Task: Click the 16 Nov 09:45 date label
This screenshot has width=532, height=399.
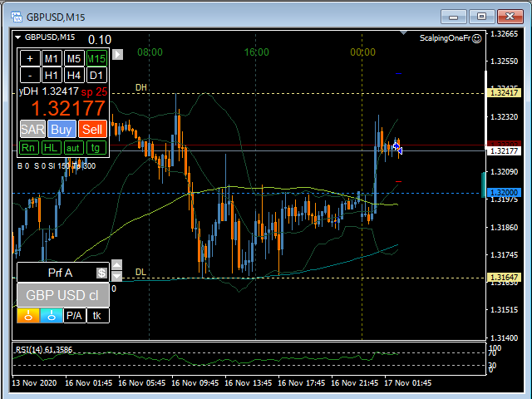Action: click(x=195, y=383)
